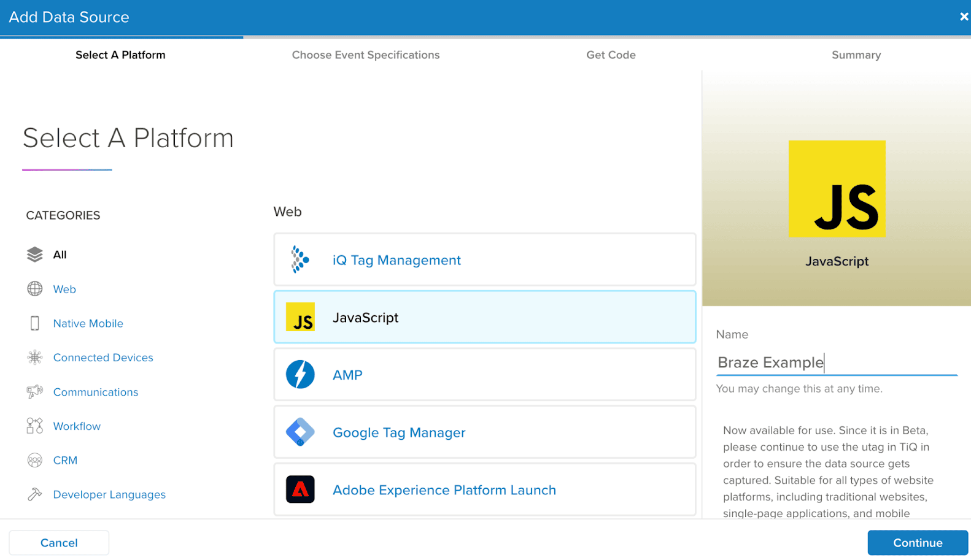Click the Adobe Experience Platform Launch icon
Image resolution: width=971 pixels, height=560 pixels.
300,489
